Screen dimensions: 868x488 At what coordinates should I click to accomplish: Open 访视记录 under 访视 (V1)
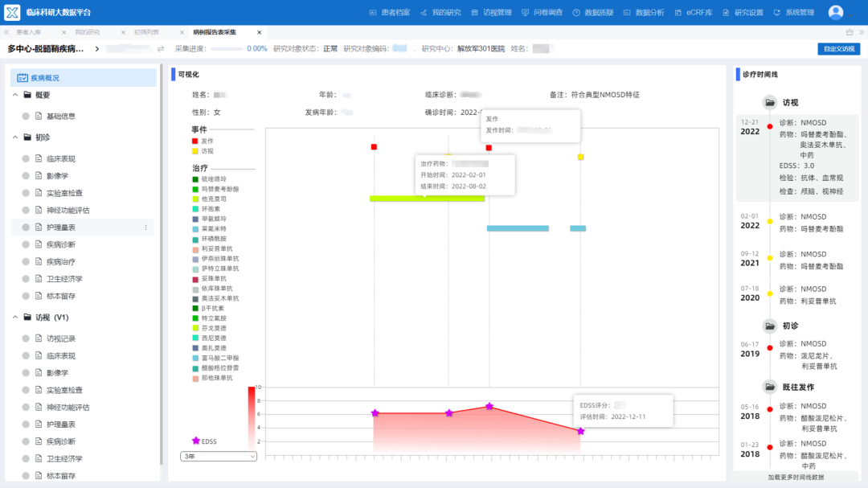pos(61,338)
